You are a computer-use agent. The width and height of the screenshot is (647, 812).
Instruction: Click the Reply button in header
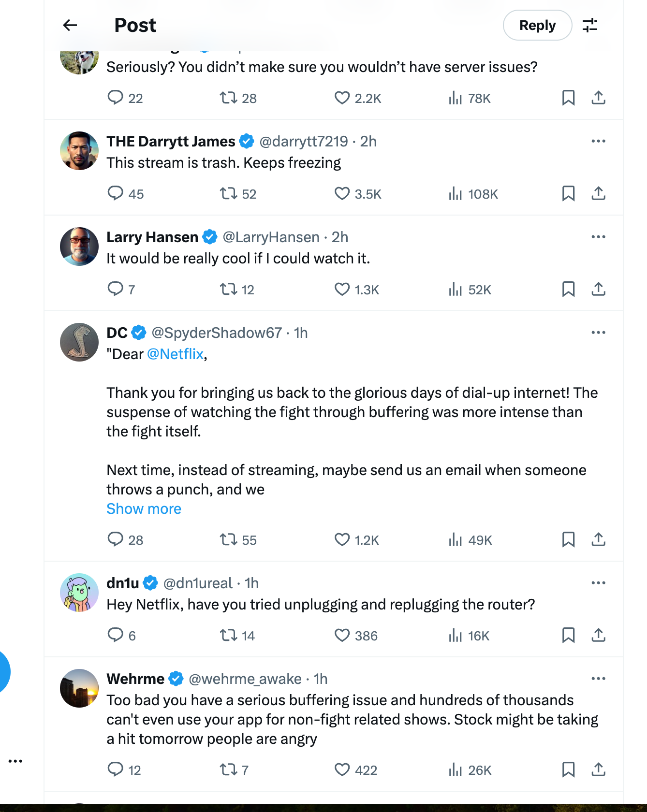click(537, 25)
